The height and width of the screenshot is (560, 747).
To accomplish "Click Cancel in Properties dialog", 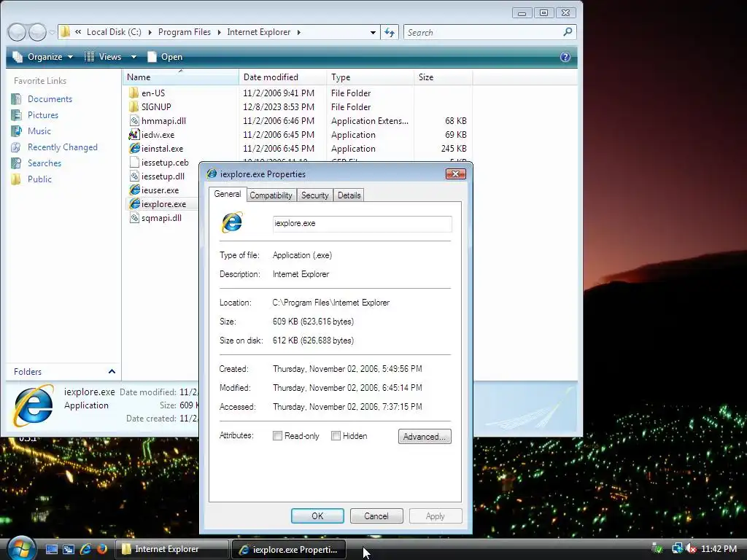I will (376, 516).
